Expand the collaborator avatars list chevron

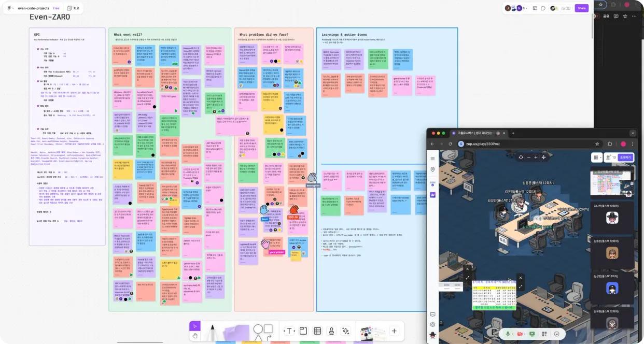[x=527, y=8]
